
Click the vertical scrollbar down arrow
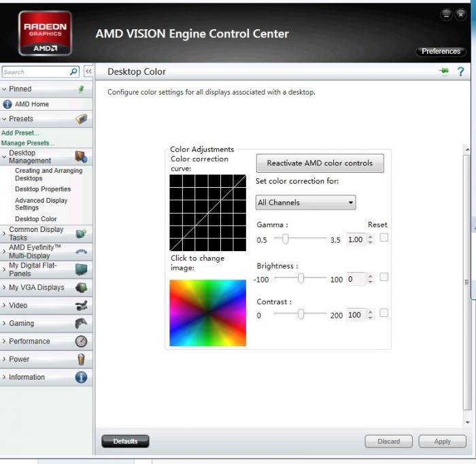click(x=467, y=422)
